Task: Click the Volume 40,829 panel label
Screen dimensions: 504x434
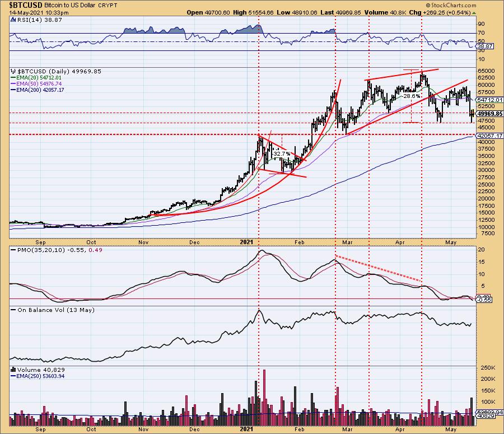Action: 41,370
